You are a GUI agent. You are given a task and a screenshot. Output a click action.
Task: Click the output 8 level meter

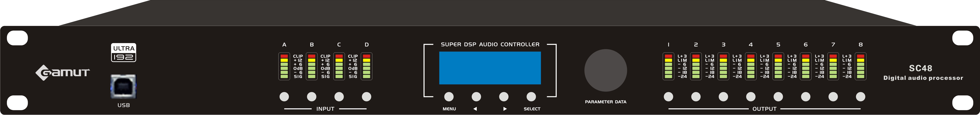[x=861, y=66]
